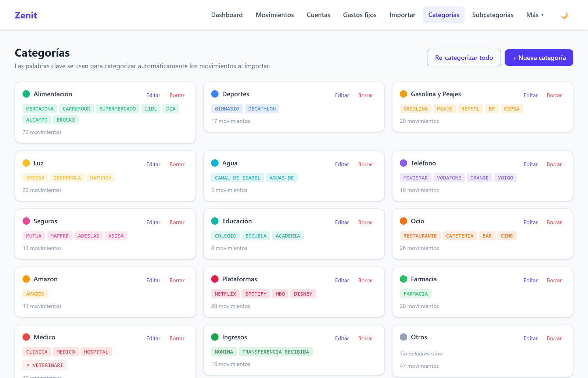Screen dimensions: 588x378
Task: Select the Categorías tab
Action: coord(444,15)
